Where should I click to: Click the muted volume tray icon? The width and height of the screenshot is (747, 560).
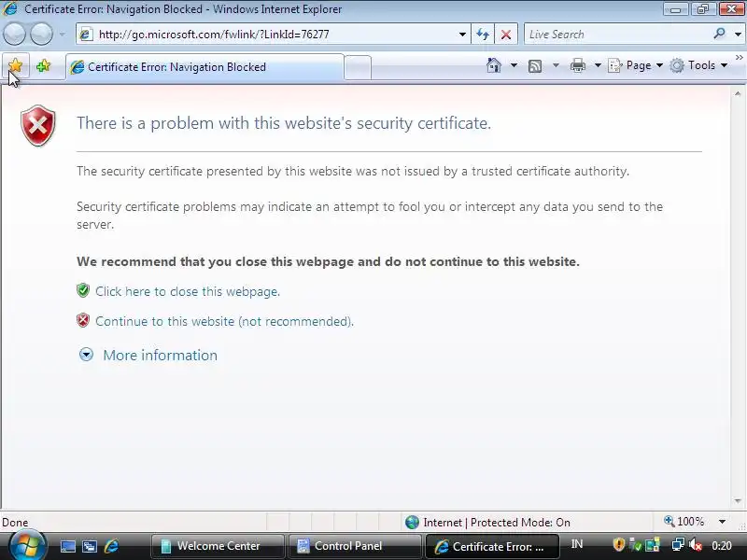point(696,544)
